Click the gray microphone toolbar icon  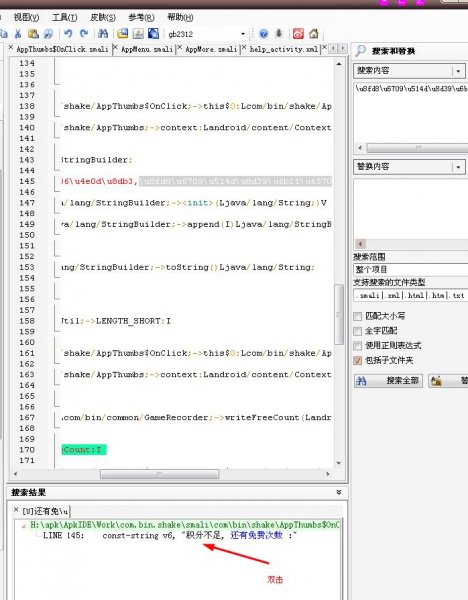pos(279,34)
